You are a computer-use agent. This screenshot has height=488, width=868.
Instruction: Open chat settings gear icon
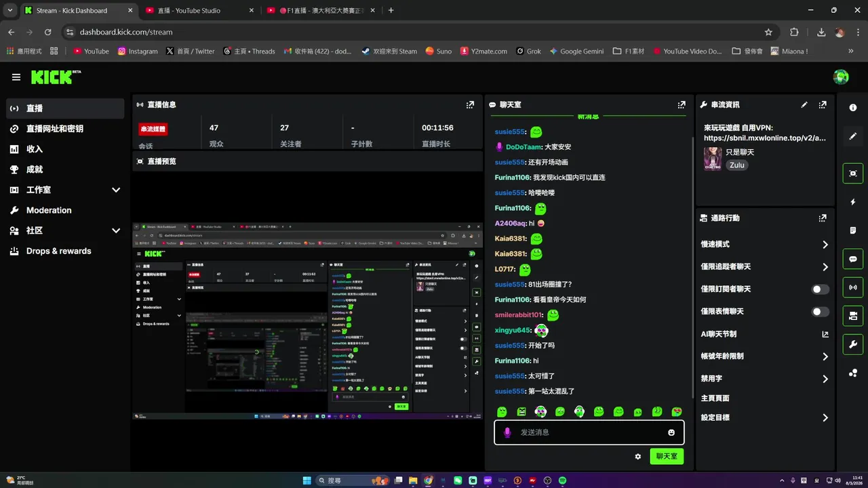pyautogui.click(x=638, y=457)
